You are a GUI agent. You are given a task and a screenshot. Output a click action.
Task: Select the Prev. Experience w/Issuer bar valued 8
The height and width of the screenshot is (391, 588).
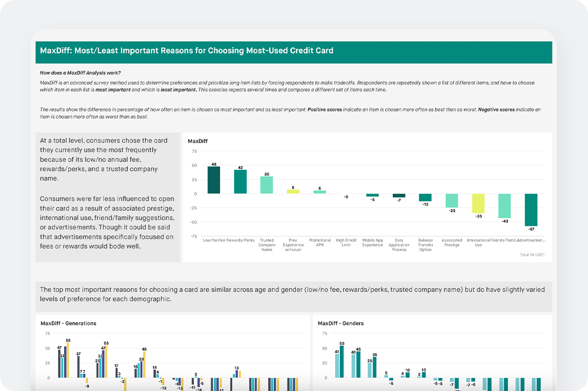tap(293, 191)
